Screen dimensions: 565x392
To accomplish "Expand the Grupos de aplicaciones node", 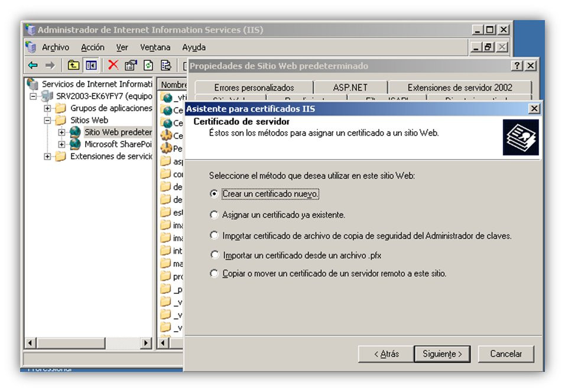I will click(x=47, y=108).
